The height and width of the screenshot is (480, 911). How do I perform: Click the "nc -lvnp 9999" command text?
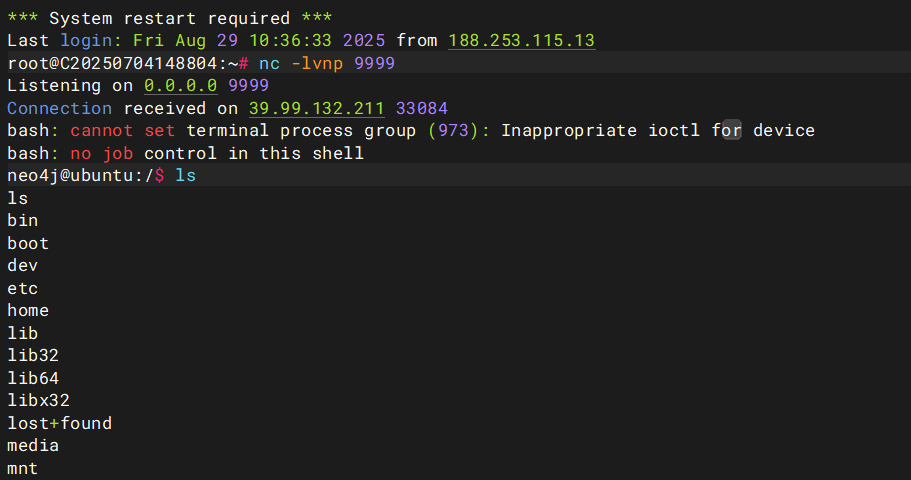327,63
